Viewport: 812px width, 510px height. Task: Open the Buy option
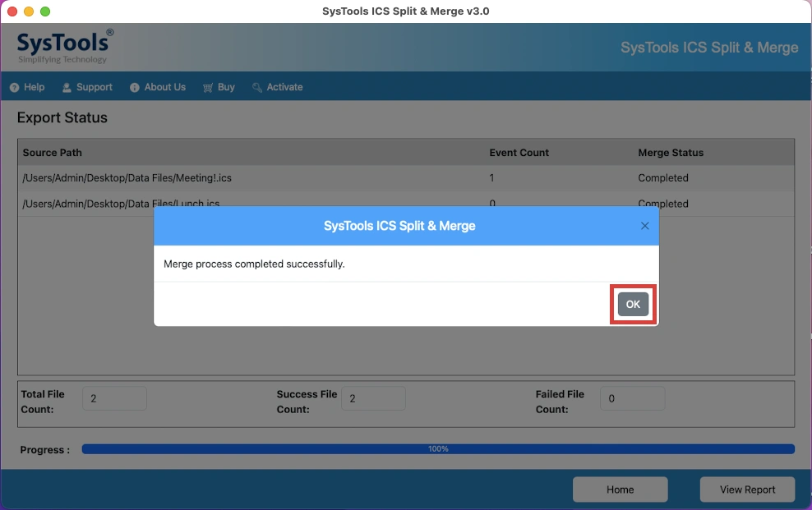pos(219,87)
